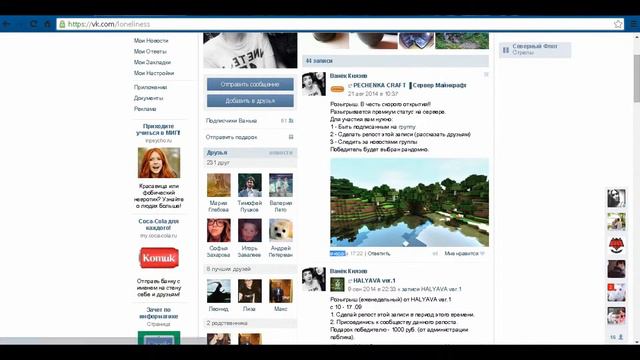This screenshot has height=360, width=640.
Task: Open top chat sidebar friend avatar
Action: tap(616, 198)
